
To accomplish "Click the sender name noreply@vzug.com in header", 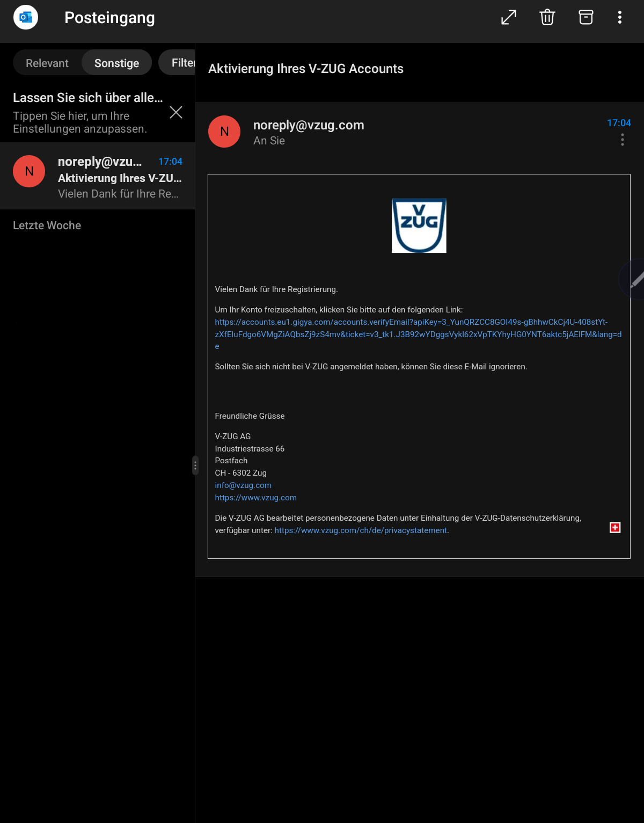I will (x=309, y=125).
